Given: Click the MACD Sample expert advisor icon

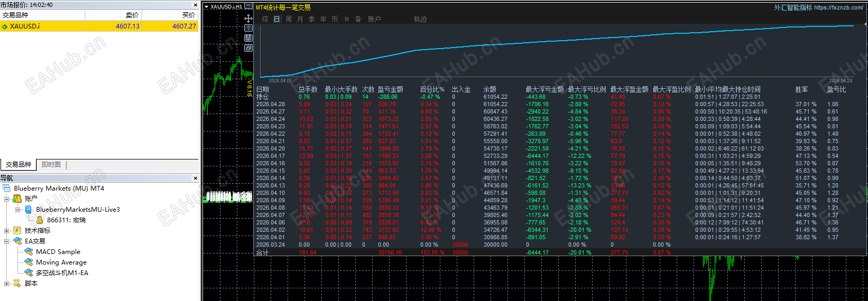Looking at the screenshot, I should [29, 251].
